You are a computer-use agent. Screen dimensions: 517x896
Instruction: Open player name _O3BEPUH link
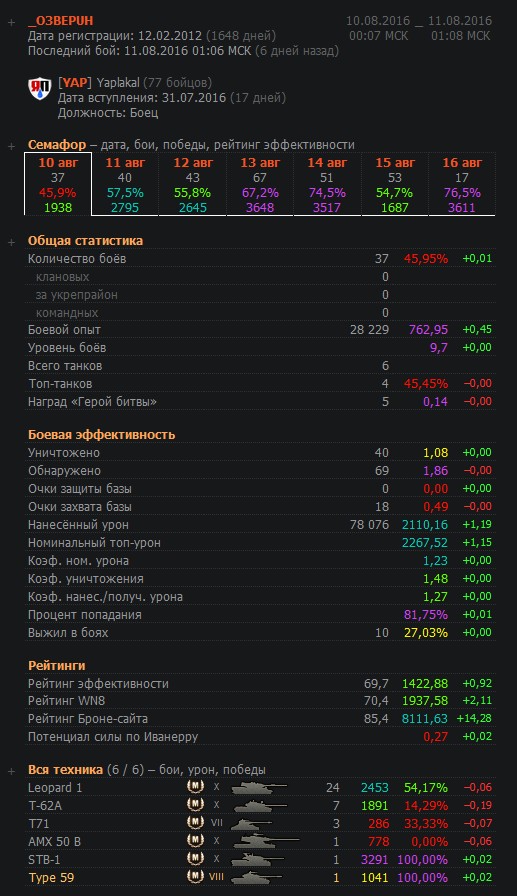point(61,21)
